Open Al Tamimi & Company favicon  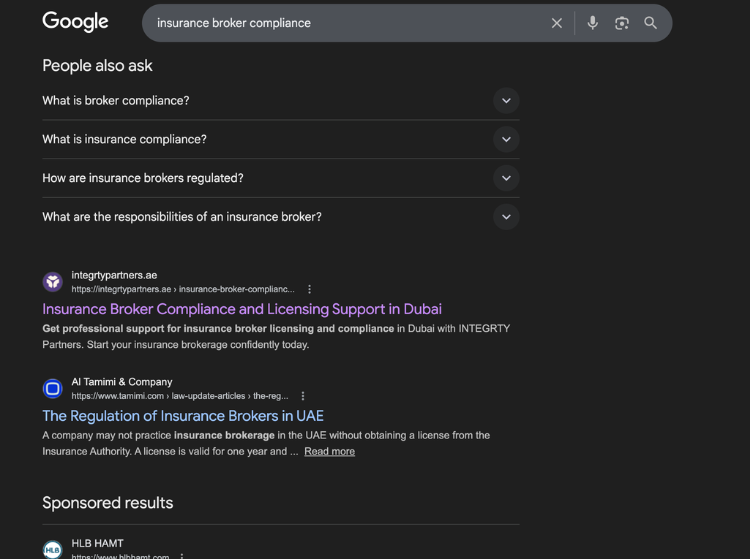53,388
